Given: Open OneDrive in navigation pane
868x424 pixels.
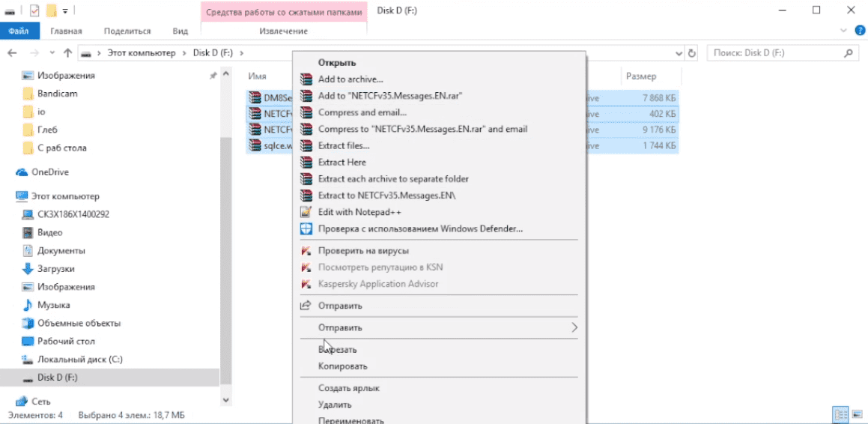Looking at the screenshot, I should tap(50, 172).
